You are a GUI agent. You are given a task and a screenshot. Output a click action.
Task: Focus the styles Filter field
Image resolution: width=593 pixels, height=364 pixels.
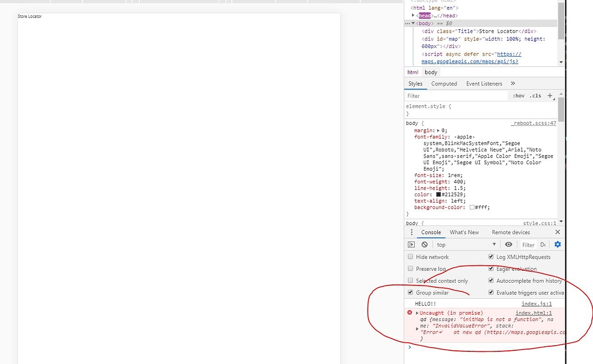coord(457,96)
